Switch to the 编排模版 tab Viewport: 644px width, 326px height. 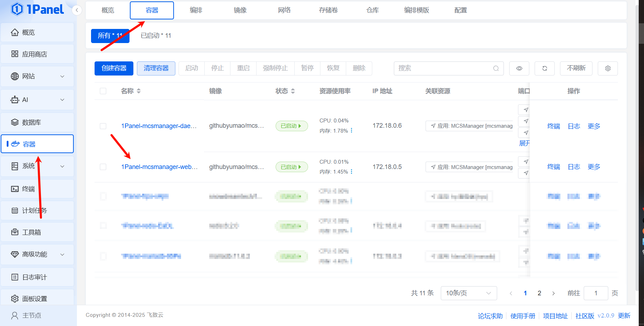click(x=416, y=10)
